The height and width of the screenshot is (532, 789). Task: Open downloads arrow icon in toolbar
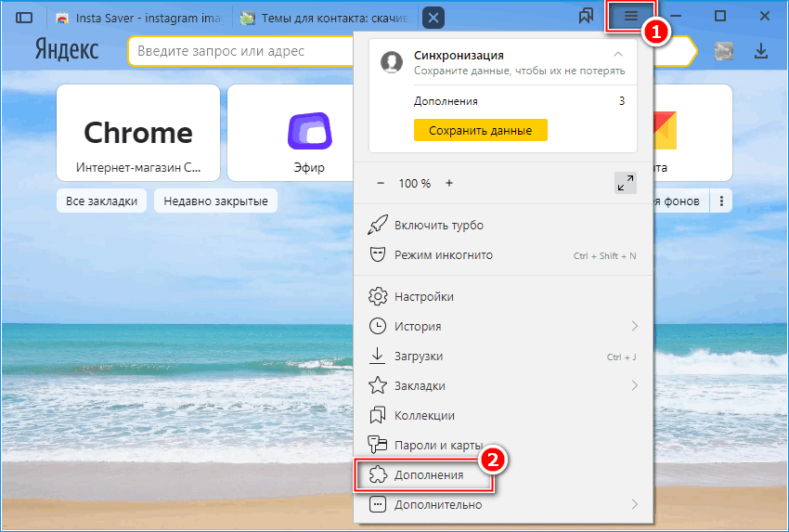coord(761,52)
